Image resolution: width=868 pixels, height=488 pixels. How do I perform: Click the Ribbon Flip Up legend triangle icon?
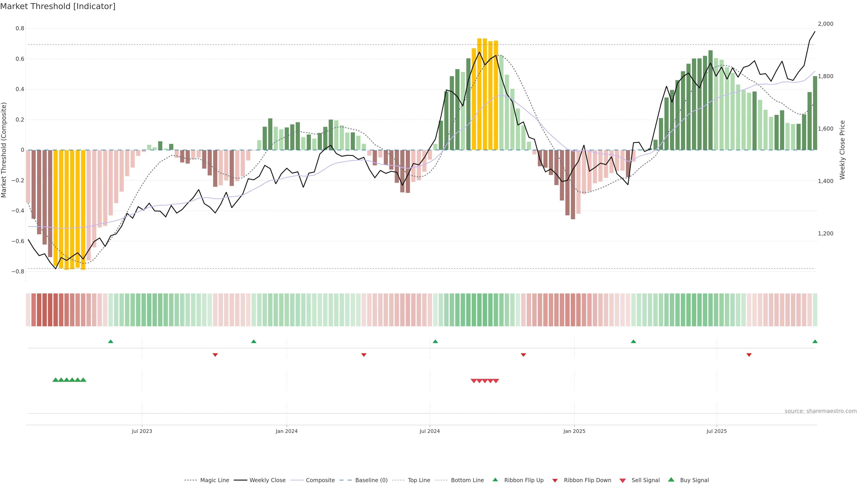point(495,480)
